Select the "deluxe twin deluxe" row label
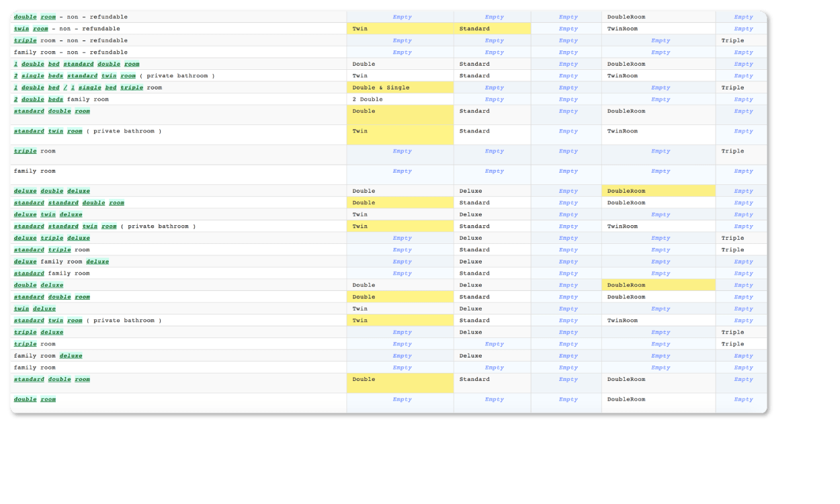Viewport: 840px width, 504px height. click(x=48, y=214)
